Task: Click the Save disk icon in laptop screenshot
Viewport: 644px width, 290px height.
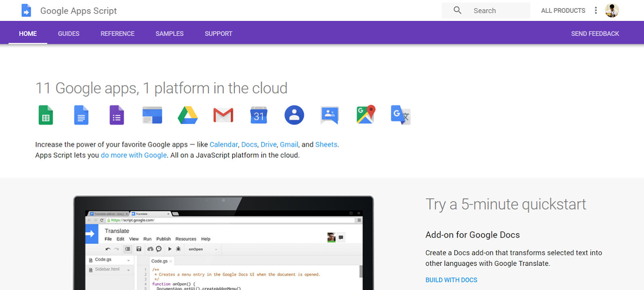Action: [x=139, y=249]
